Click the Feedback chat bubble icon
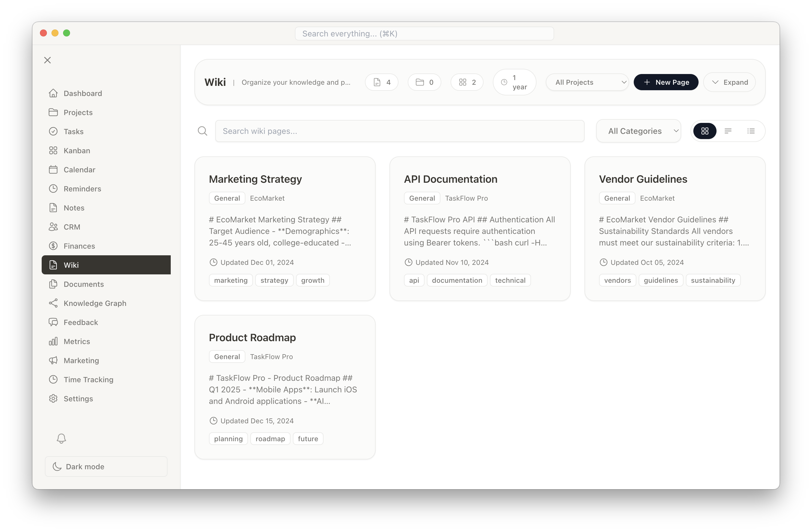812x532 pixels. click(x=53, y=322)
